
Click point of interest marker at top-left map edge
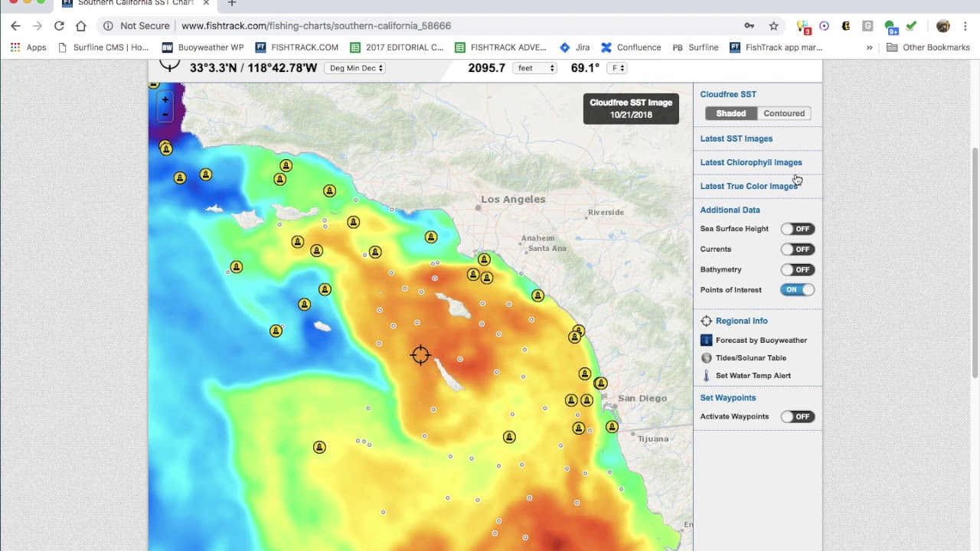pyautogui.click(x=154, y=83)
